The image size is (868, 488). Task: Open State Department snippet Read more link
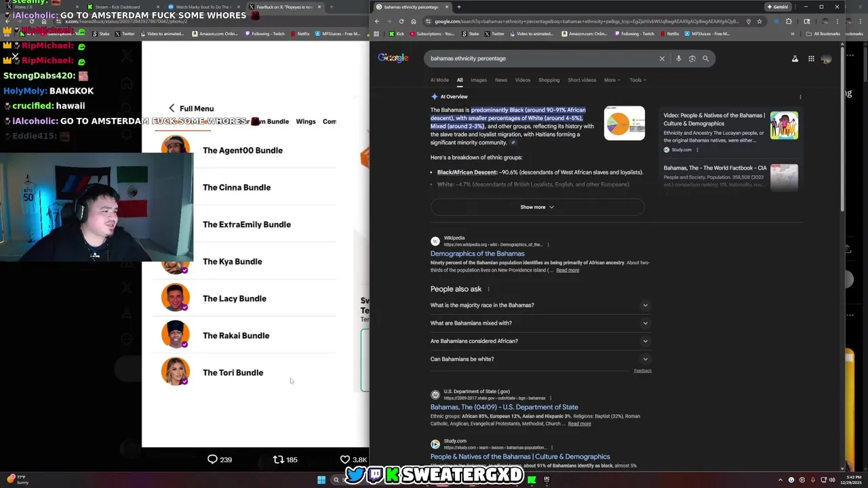tap(579, 424)
